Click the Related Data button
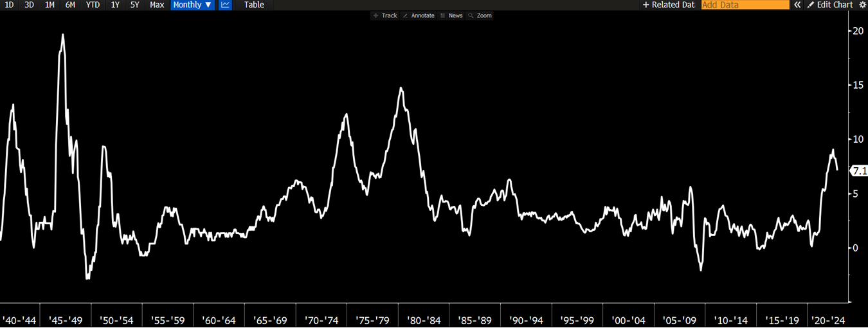This screenshot has height=328, width=868. [x=669, y=5]
